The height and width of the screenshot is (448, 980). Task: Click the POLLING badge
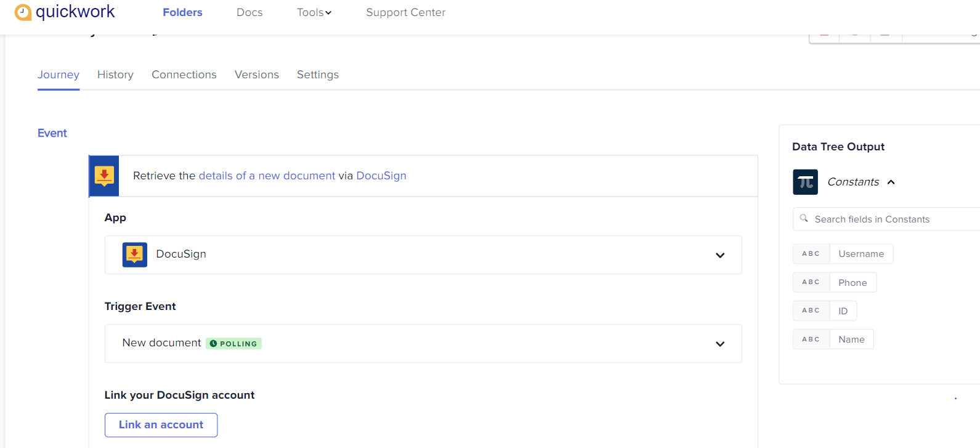tap(234, 344)
